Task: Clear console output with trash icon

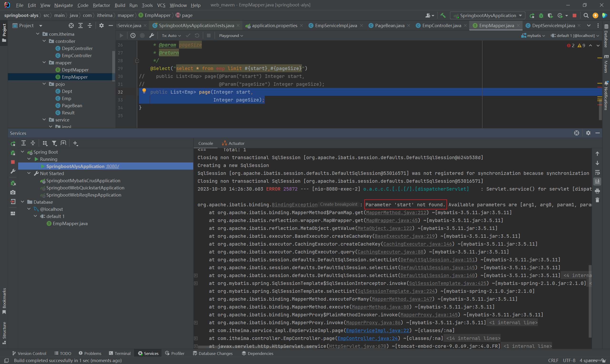Action: (597, 200)
